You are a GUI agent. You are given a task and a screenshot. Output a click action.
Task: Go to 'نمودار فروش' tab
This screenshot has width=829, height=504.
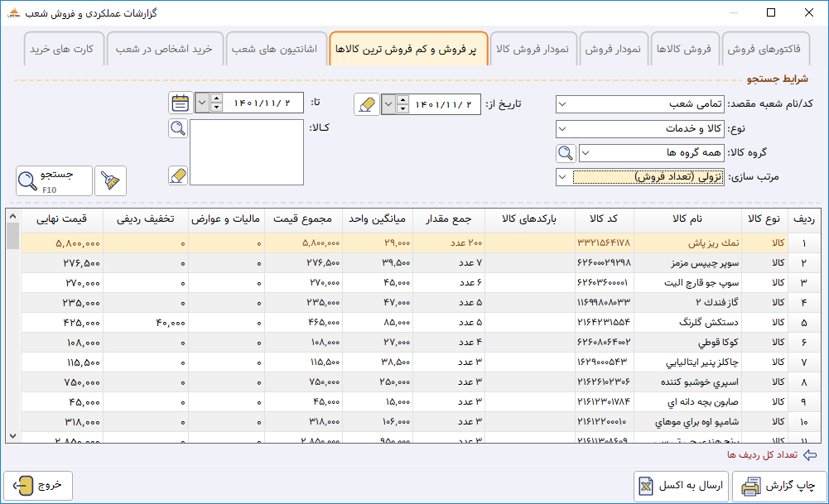614,49
